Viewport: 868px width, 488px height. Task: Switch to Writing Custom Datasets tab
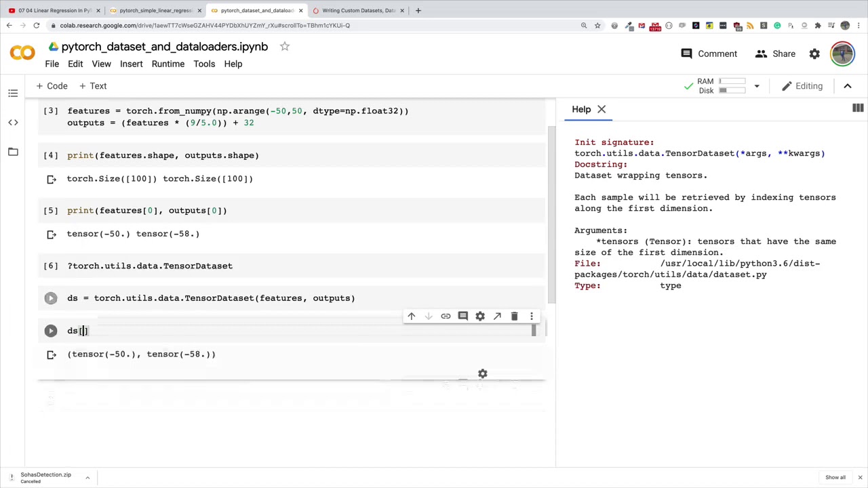click(358, 10)
